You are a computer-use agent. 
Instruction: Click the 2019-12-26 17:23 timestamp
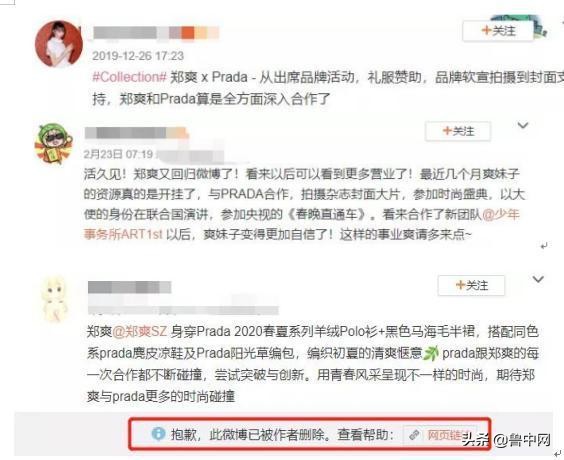click(138, 56)
